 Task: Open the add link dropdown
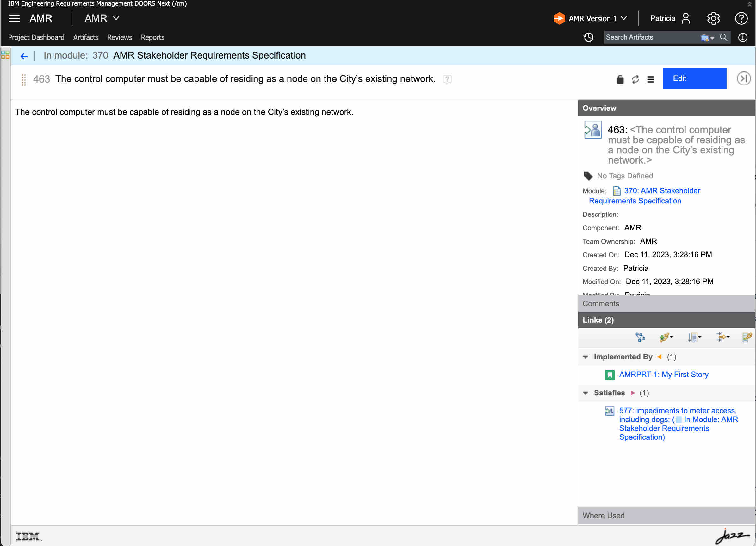(666, 337)
